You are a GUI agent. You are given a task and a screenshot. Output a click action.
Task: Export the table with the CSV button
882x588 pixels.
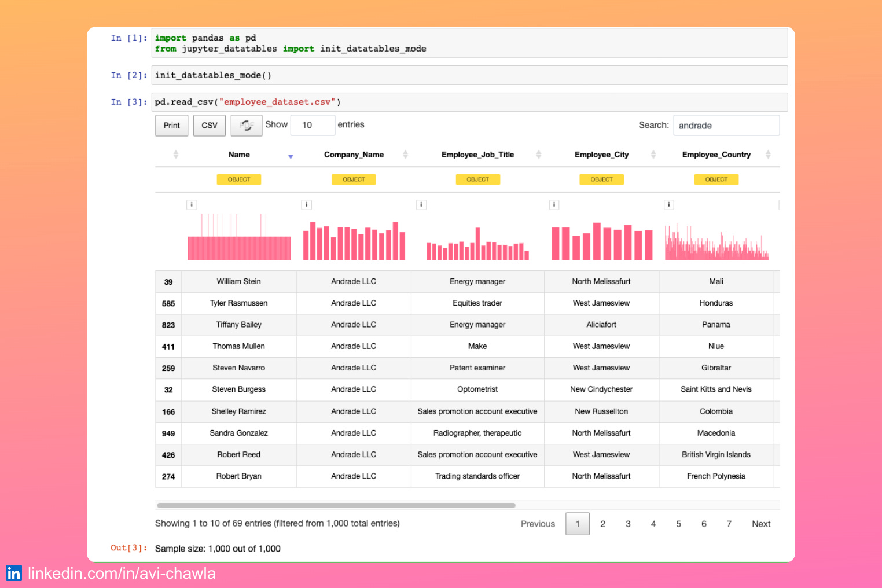click(x=209, y=125)
